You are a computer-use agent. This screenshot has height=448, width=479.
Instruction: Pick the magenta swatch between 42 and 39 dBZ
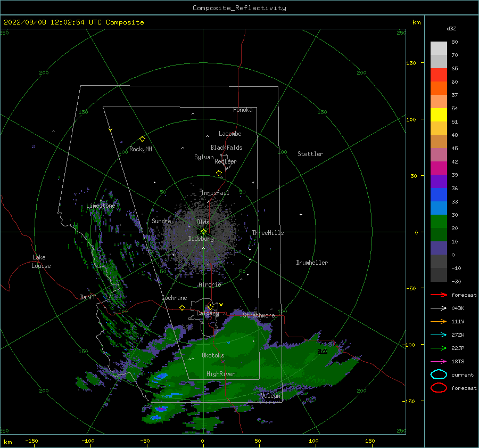(x=439, y=168)
